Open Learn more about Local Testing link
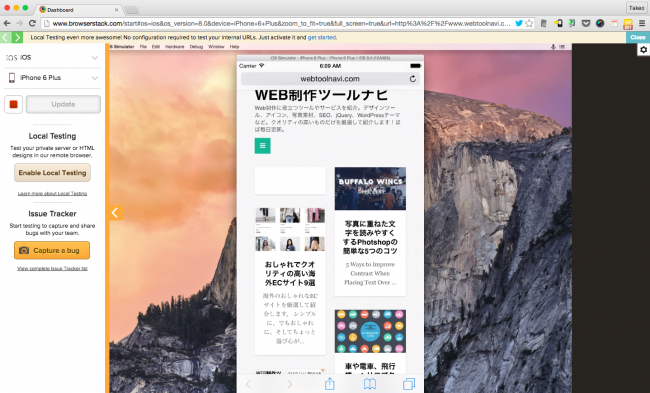 pos(52,194)
